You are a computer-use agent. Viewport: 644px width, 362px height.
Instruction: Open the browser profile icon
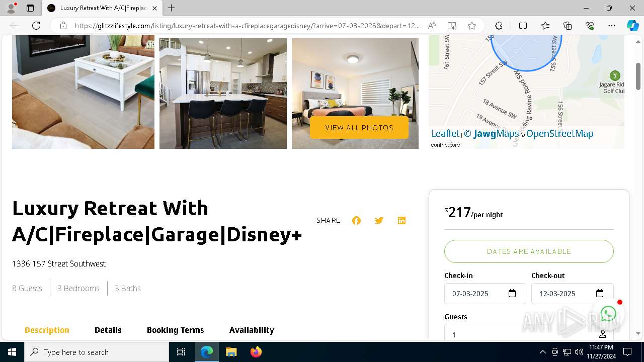11,8
